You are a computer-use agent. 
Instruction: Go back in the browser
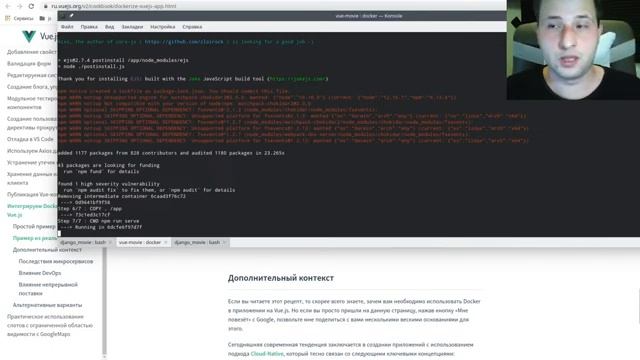8,6
